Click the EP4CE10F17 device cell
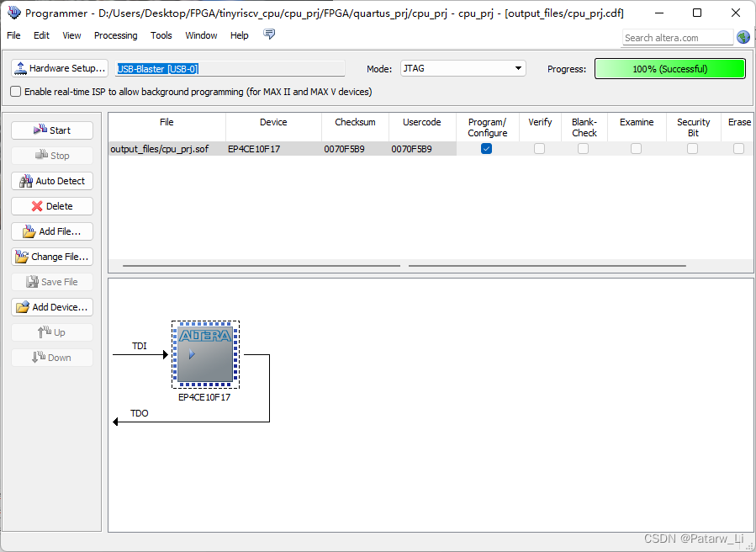Viewport: 756px width, 552px height. [x=273, y=149]
